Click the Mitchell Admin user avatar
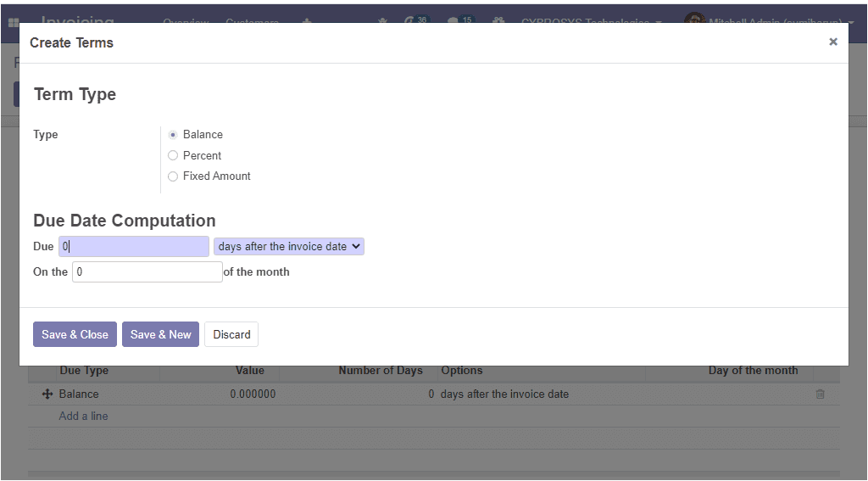 (695, 19)
